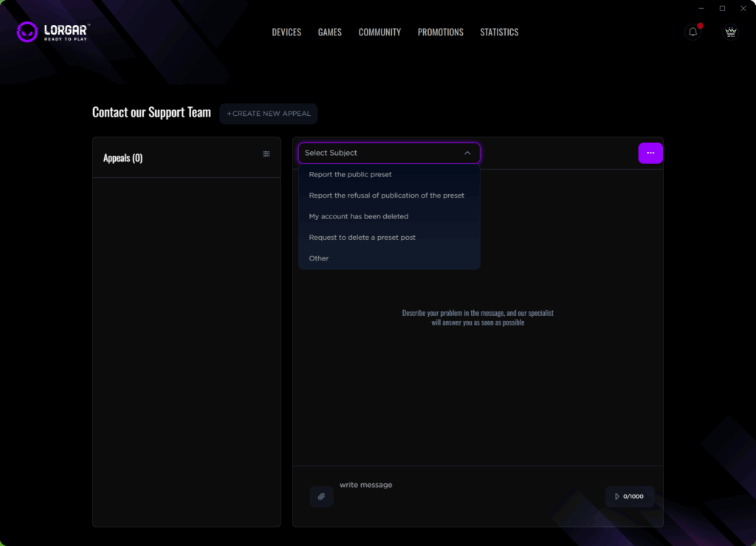Select "Report the refusal of publication" subject
The width and height of the screenshot is (756, 546).
click(x=386, y=196)
